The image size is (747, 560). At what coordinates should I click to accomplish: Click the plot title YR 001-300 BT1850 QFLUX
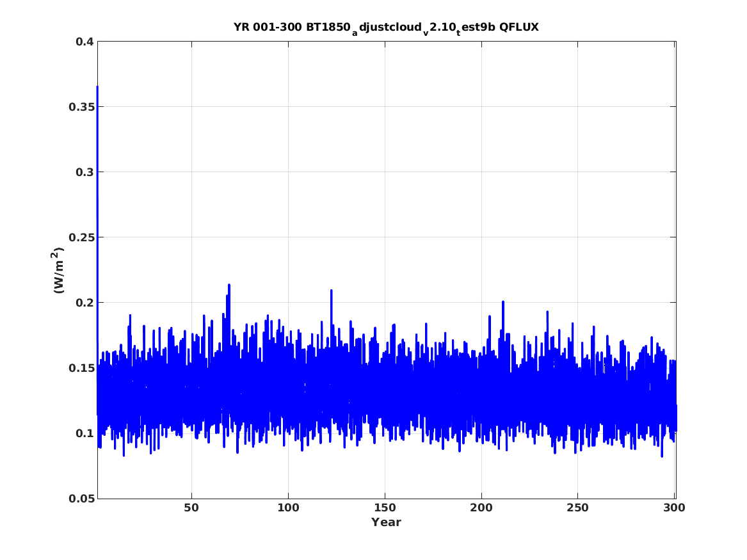(x=386, y=28)
